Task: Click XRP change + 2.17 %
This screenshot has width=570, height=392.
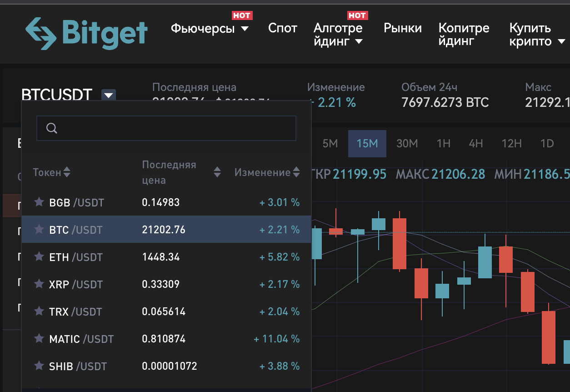Action: click(x=280, y=284)
